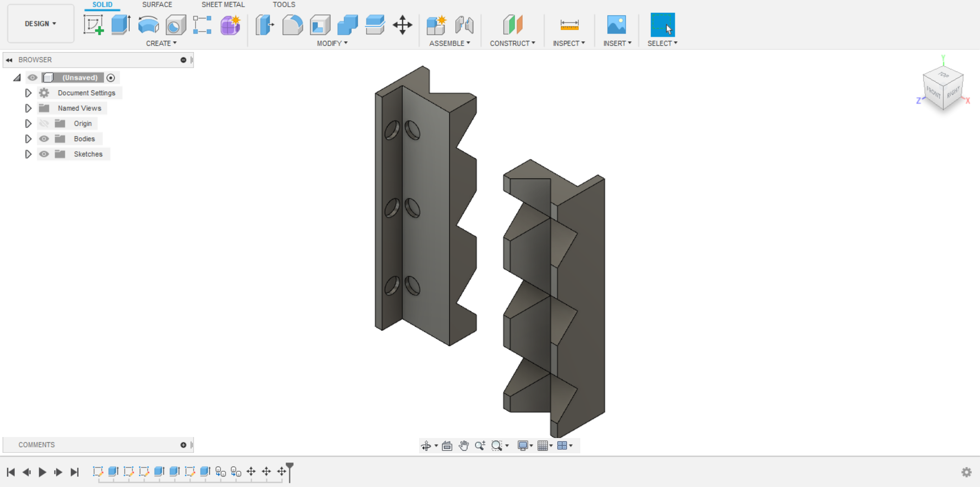
Task: Select the Create Form tool
Action: pyautogui.click(x=230, y=24)
